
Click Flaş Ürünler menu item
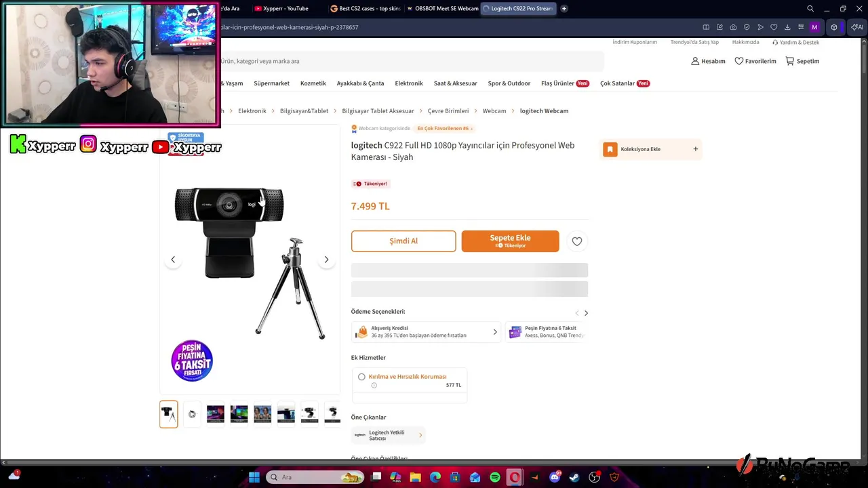coord(565,83)
